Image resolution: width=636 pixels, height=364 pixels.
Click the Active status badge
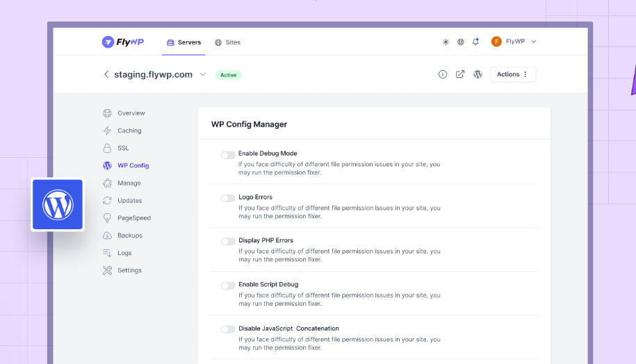(x=229, y=75)
